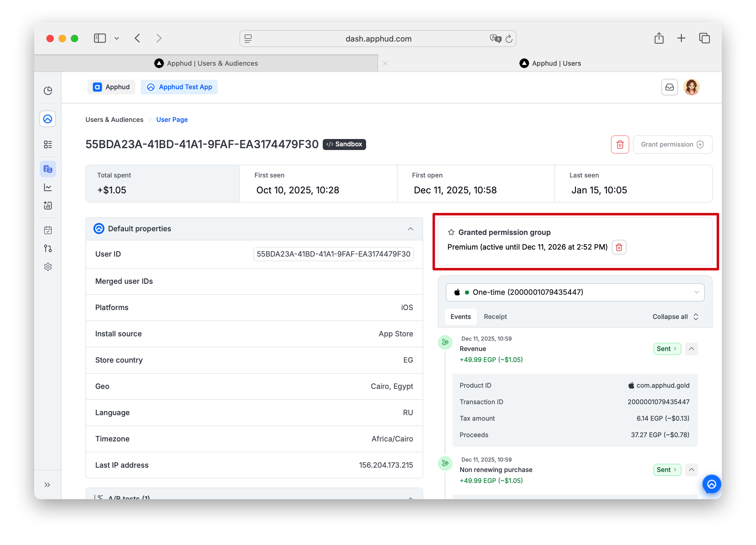
Task: Open the integrations branch sidebar icon
Action: [48, 248]
